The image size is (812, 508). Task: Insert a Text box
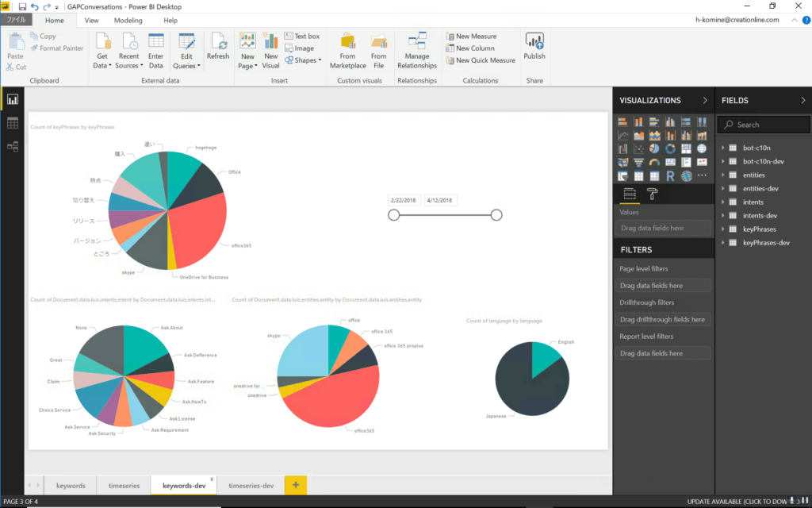(x=302, y=37)
